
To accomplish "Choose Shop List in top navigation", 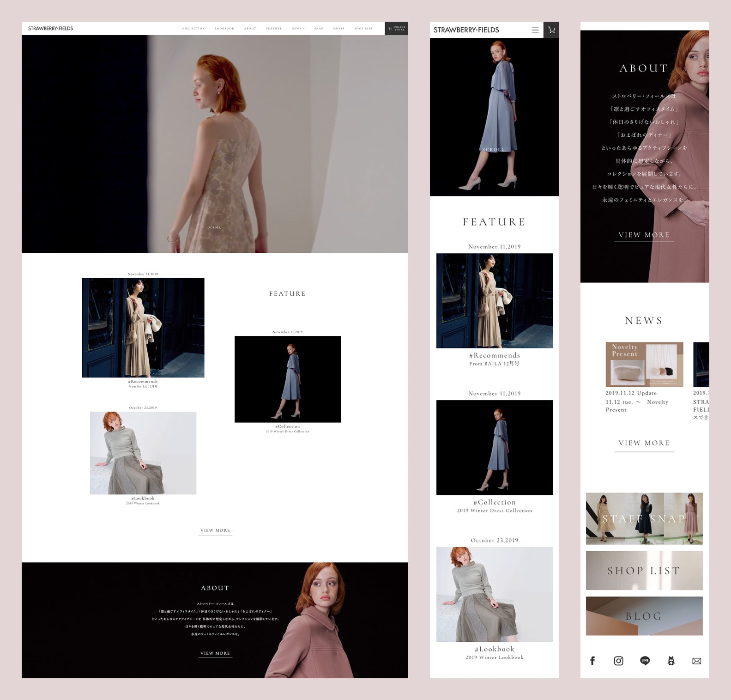I will coord(363,29).
